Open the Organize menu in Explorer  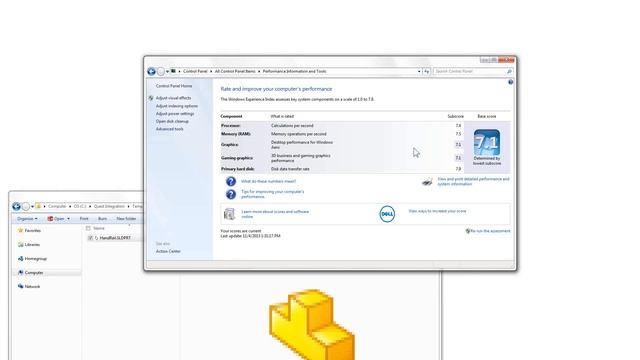click(27, 219)
